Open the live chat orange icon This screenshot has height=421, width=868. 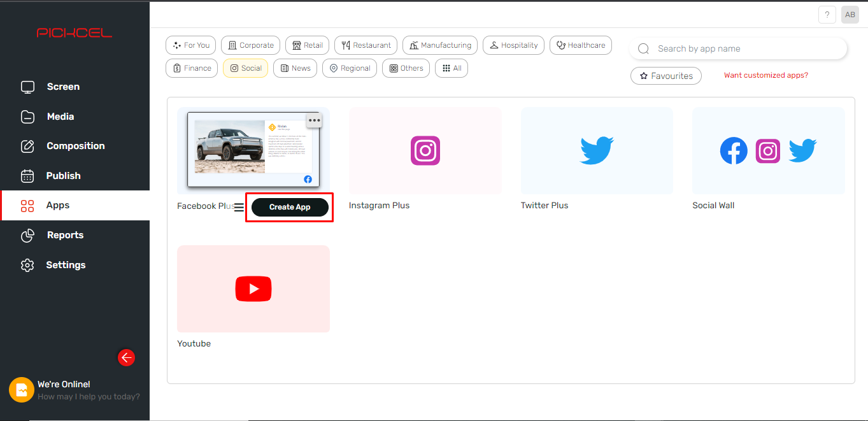[x=22, y=390]
